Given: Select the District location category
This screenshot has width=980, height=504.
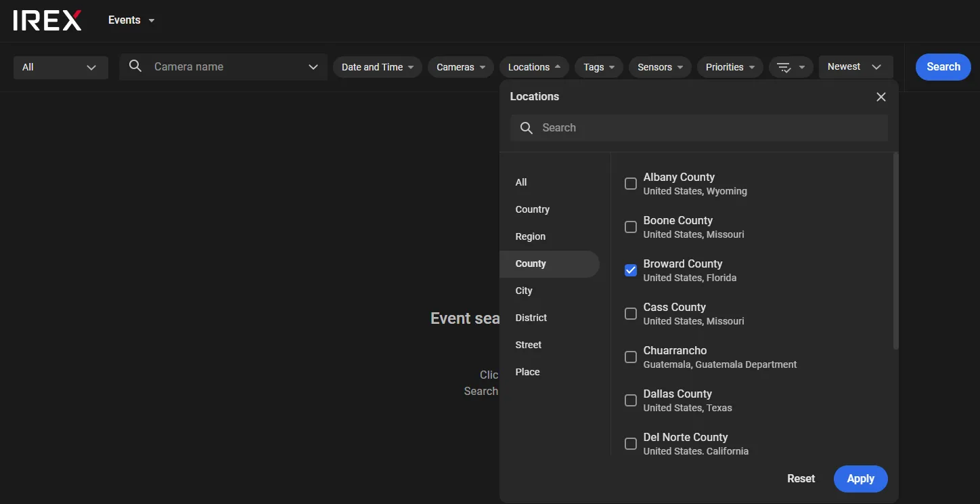Looking at the screenshot, I should [x=550, y=318].
